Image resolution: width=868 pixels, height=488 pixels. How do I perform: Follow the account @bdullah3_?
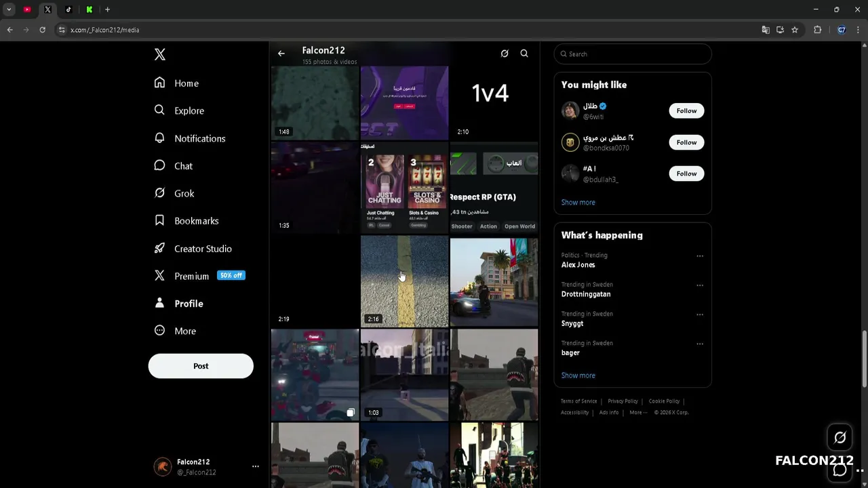click(686, 174)
